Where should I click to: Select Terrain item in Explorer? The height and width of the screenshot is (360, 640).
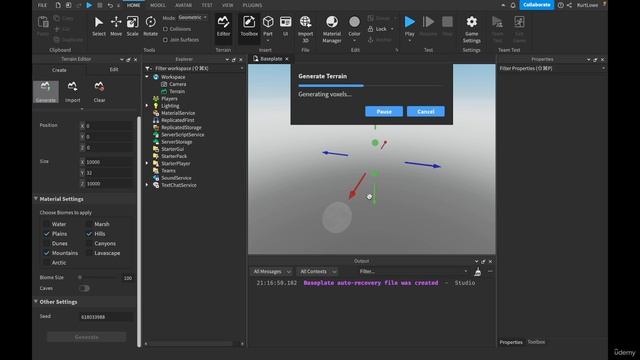tap(177, 91)
